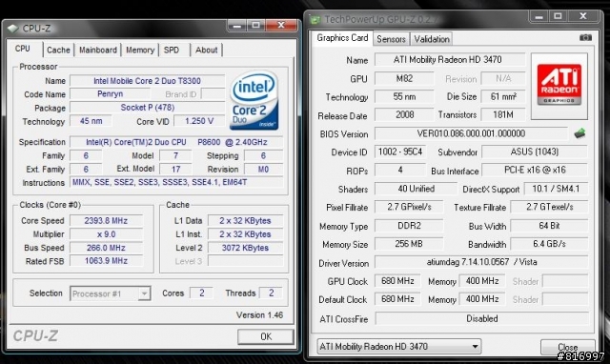
Task: Click the Technology value 45 nm
Action: 91,121
